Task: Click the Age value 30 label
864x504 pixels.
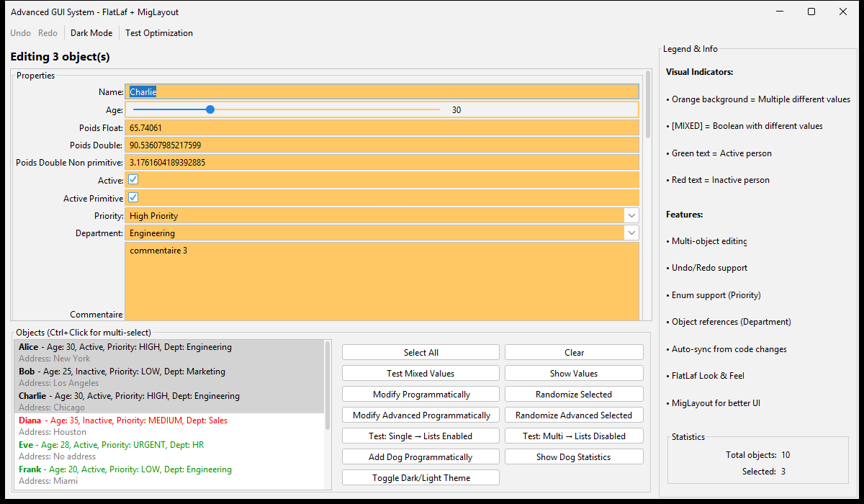Action: 456,110
